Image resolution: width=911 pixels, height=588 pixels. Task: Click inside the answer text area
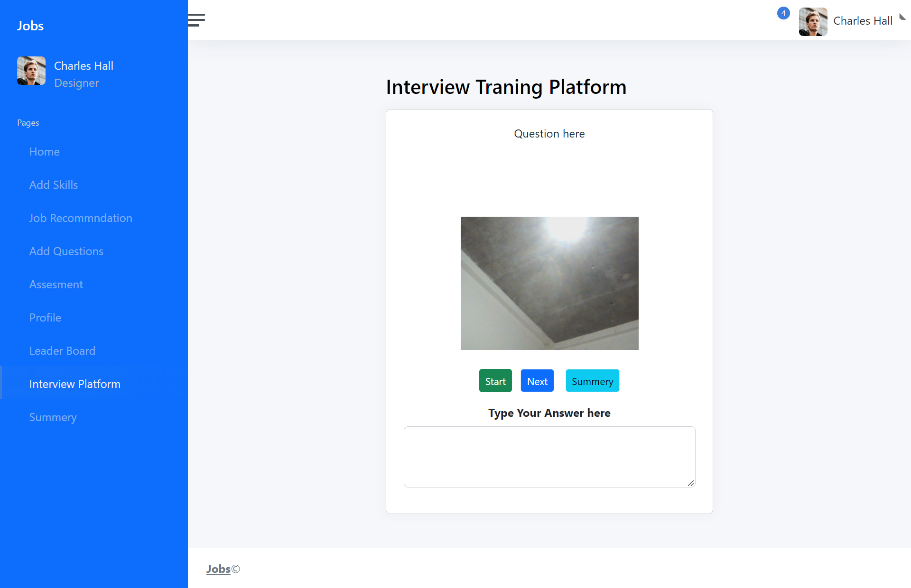(x=549, y=456)
